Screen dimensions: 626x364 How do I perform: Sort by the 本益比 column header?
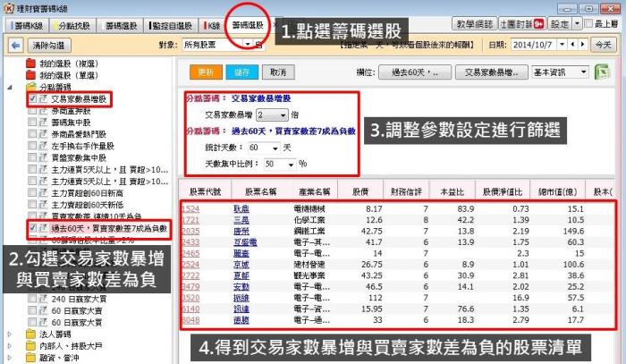[x=452, y=192]
